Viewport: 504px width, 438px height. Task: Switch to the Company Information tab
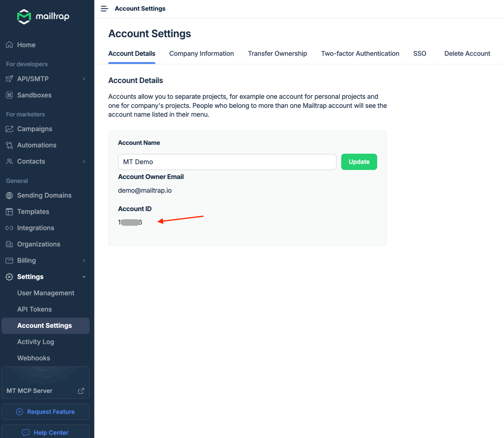(201, 53)
